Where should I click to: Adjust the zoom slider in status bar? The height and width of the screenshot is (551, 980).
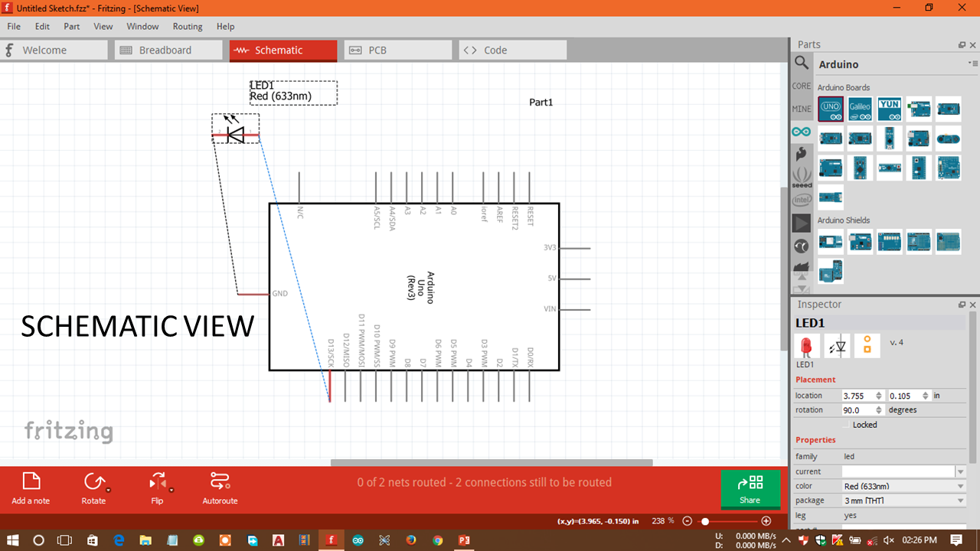point(704,520)
